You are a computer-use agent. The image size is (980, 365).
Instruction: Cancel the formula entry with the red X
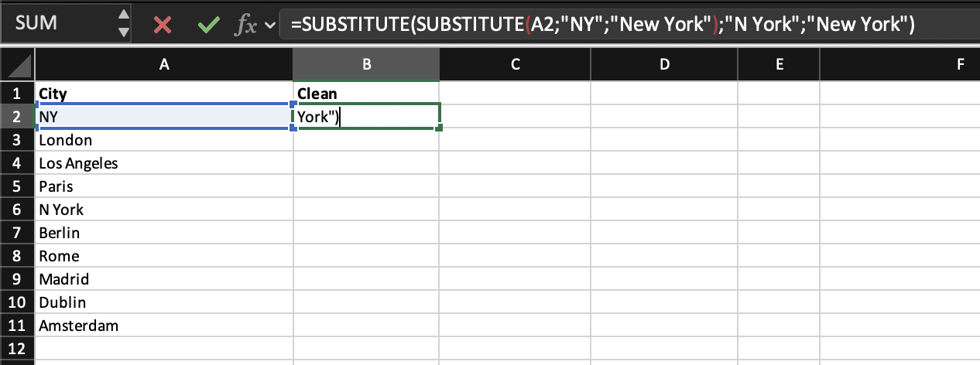tap(163, 25)
